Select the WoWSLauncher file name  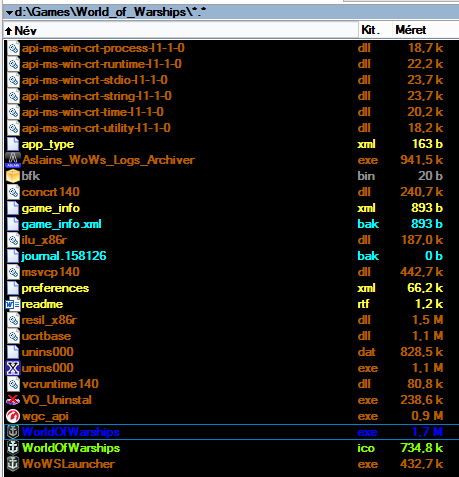pos(68,464)
